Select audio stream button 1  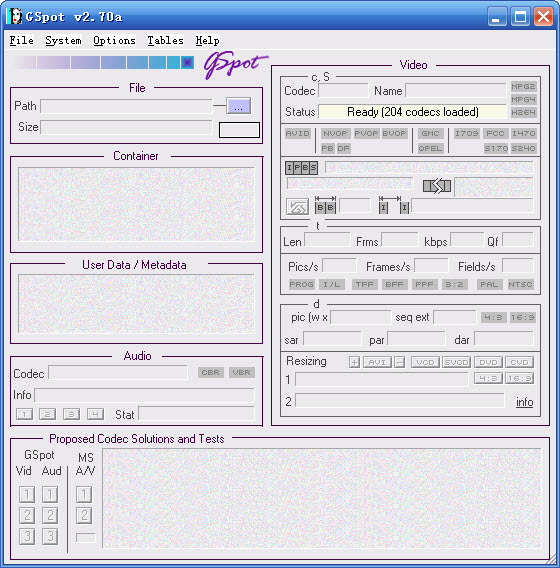[24, 414]
